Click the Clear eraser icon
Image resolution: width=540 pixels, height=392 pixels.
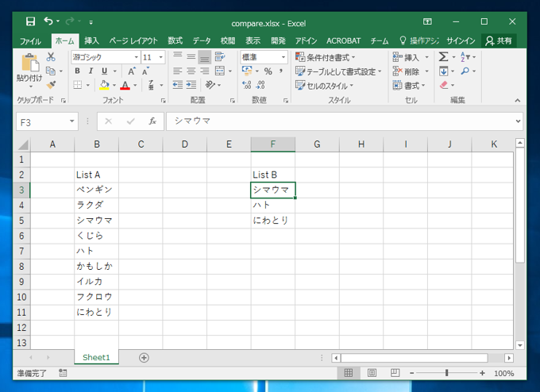coord(444,85)
